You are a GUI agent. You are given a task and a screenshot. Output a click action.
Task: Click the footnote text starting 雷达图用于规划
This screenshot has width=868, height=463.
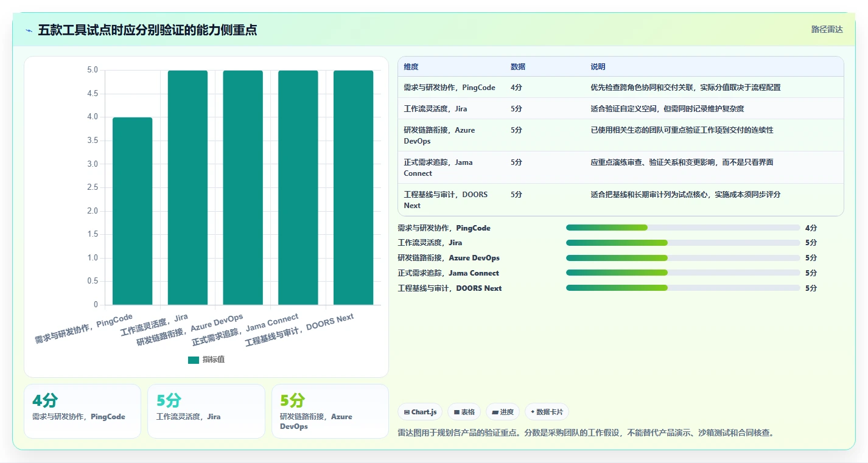point(586,433)
